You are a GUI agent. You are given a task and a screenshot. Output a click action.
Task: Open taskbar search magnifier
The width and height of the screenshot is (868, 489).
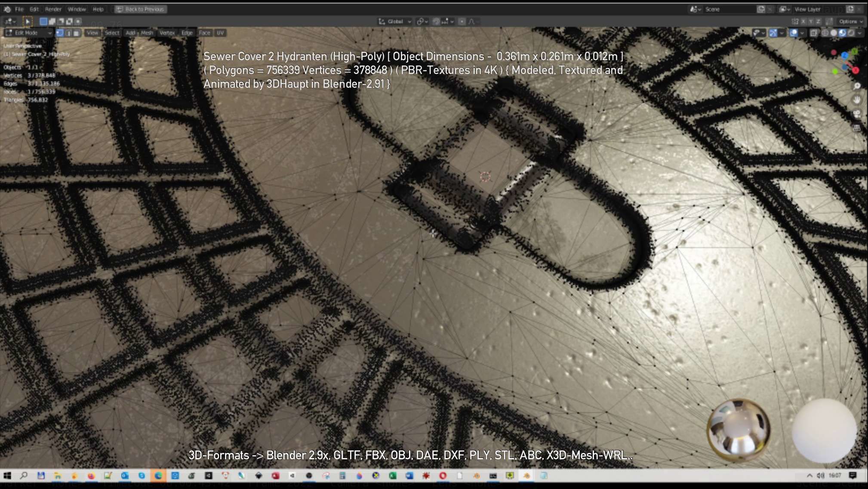(24, 475)
